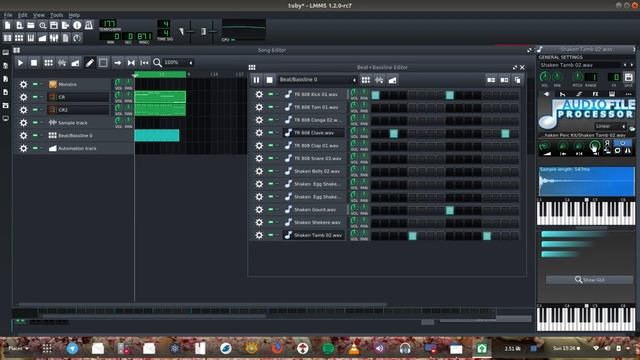Add beat/bassline track in Song Editor
The width and height of the screenshot is (640, 360).
tap(48, 63)
